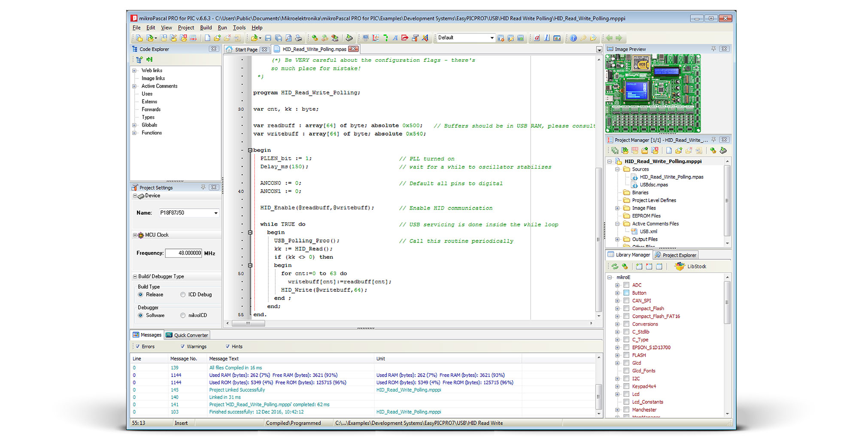This screenshot has height=448, width=868.
Task: Click the Print Preview icon in the toolbar
Action: [288, 38]
